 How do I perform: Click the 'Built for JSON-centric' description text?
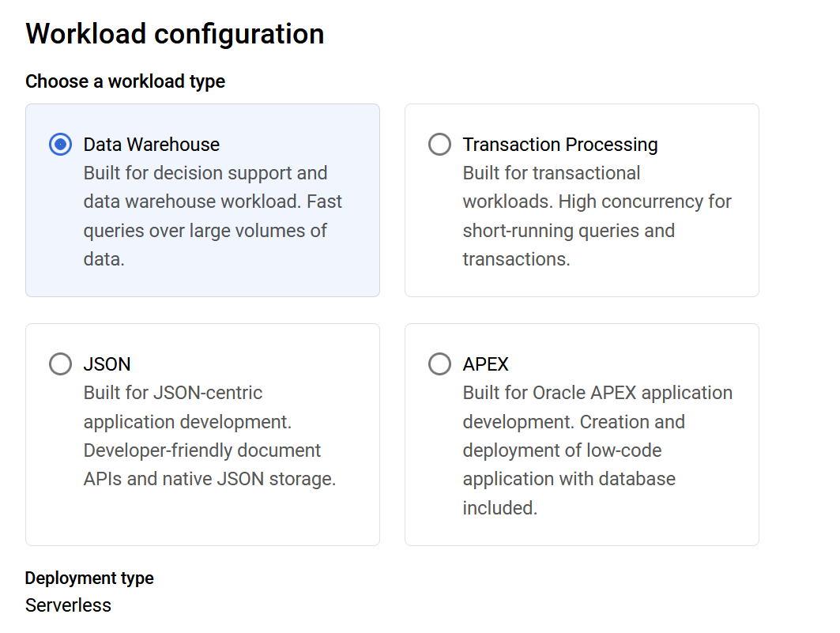click(209, 436)
